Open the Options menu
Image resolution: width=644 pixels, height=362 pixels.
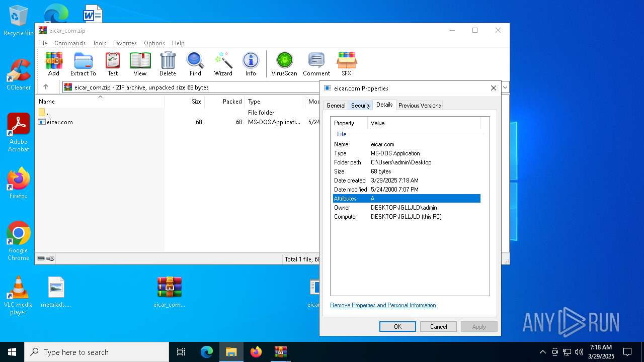[x=154, y=43]
